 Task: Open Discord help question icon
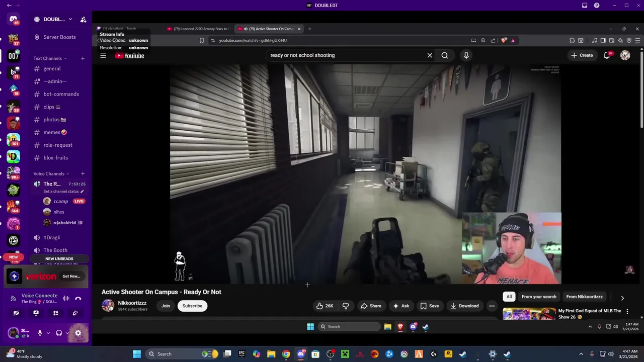597,6
